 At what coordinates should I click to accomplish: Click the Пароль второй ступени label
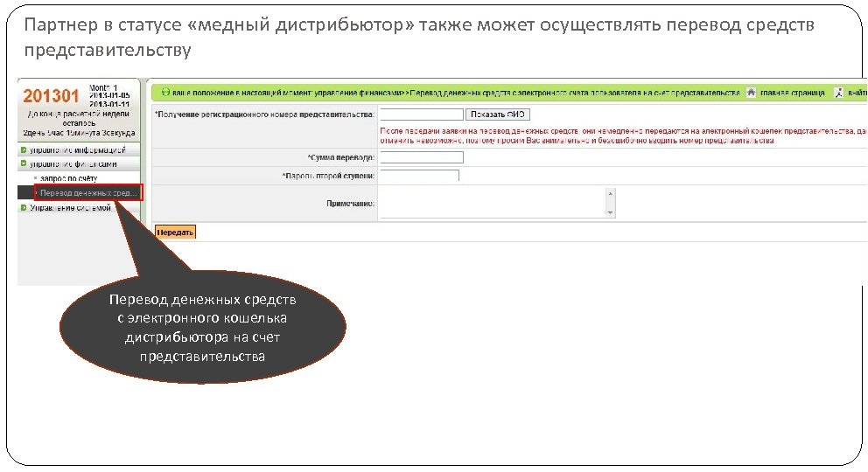tap(328, 176)
